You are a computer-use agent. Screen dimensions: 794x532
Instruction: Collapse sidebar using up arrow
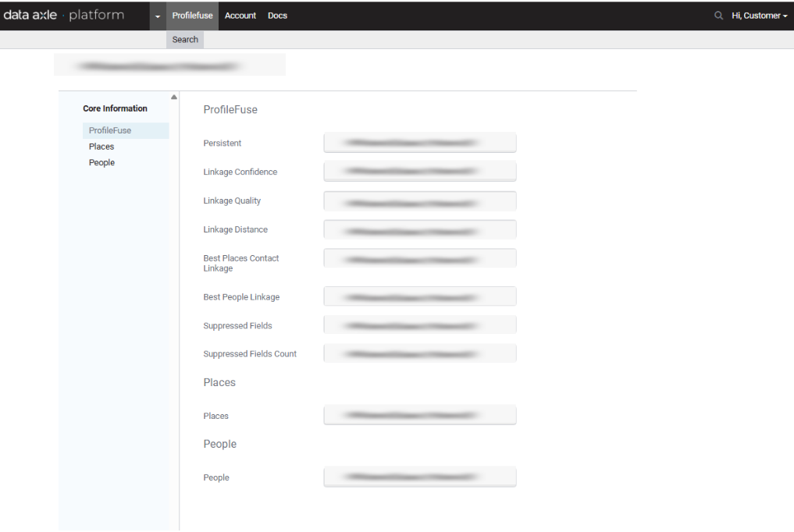[174, 97]
